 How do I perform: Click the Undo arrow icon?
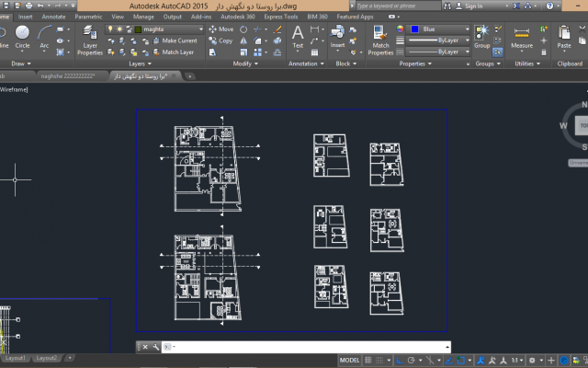pyautogui.click(x=40, y=6)
